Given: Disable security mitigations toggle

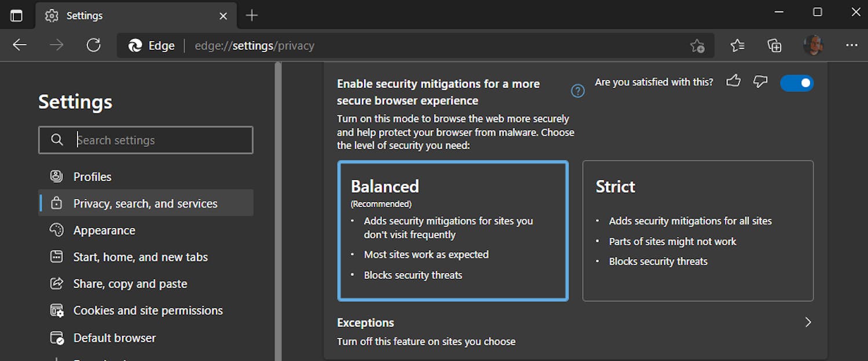Looking at the screenshot, I should pyautogui.click(x=797, y=83).
